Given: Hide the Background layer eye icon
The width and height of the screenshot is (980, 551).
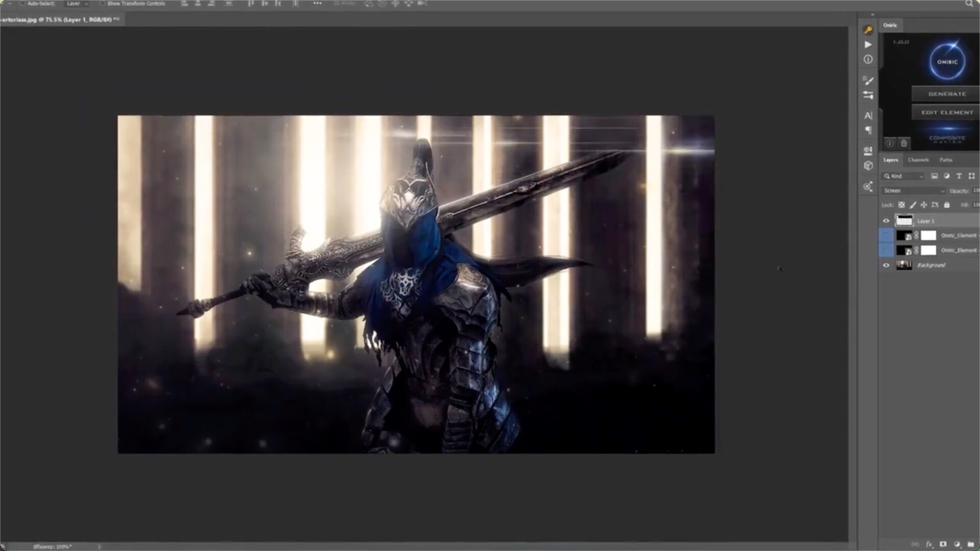Looking at the screenshot, I should [x=886, y=265].
